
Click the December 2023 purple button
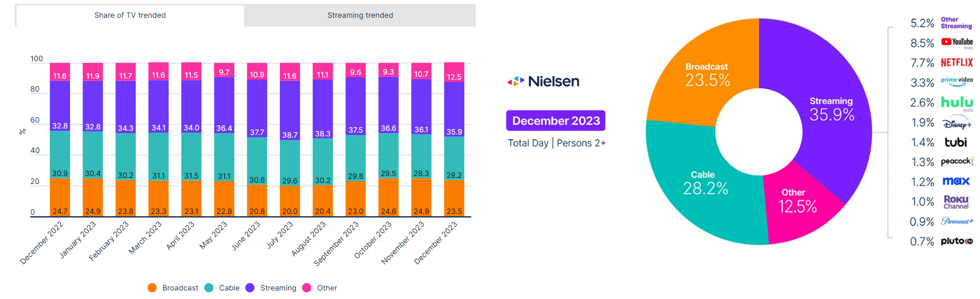pos(555,121)
